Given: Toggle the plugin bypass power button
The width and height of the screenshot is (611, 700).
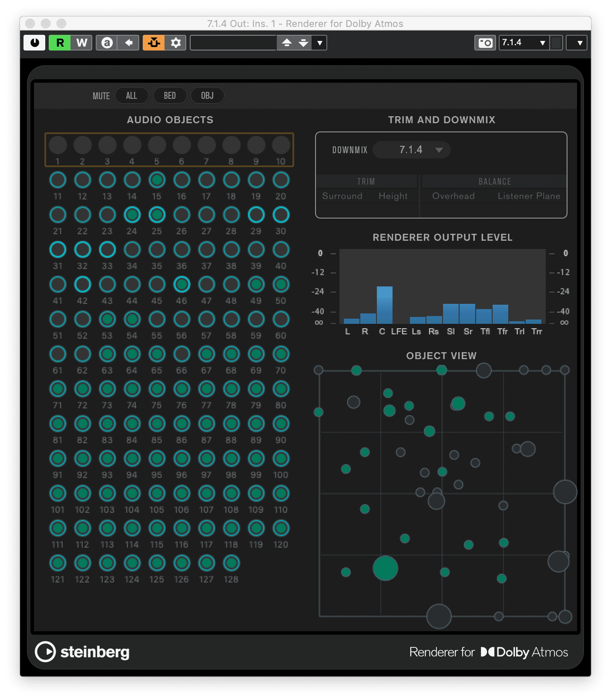Looking at the screenshot, I should [x=34, y=43].
